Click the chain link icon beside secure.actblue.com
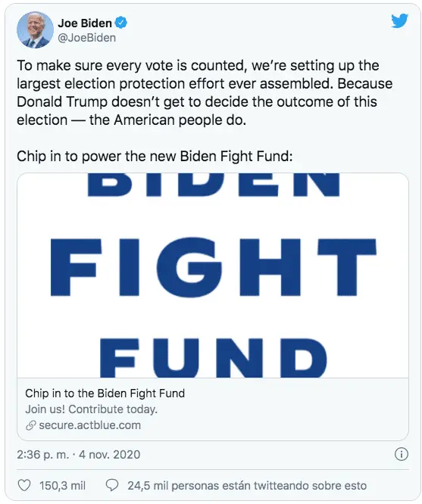This screenshot has height=504, width=422. coord(30,425)
